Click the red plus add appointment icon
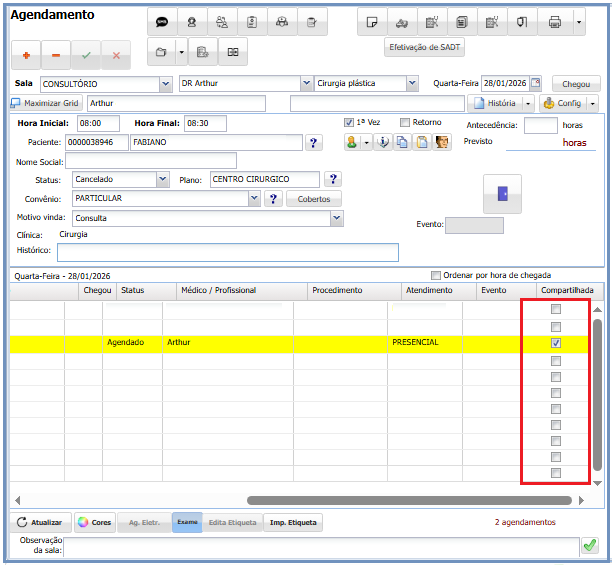612x566 pixels. coord(26,56)
